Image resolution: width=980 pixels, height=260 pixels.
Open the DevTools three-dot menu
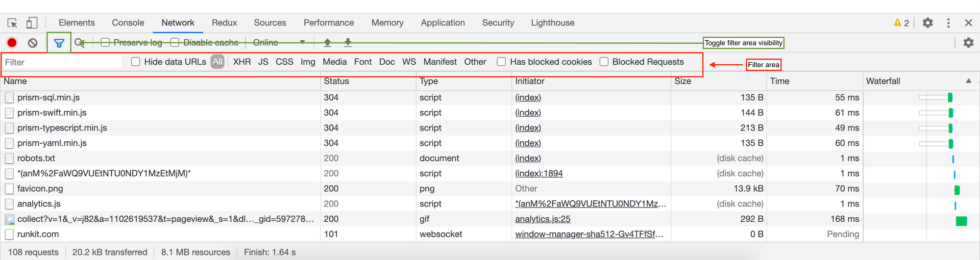pos(949,23)
